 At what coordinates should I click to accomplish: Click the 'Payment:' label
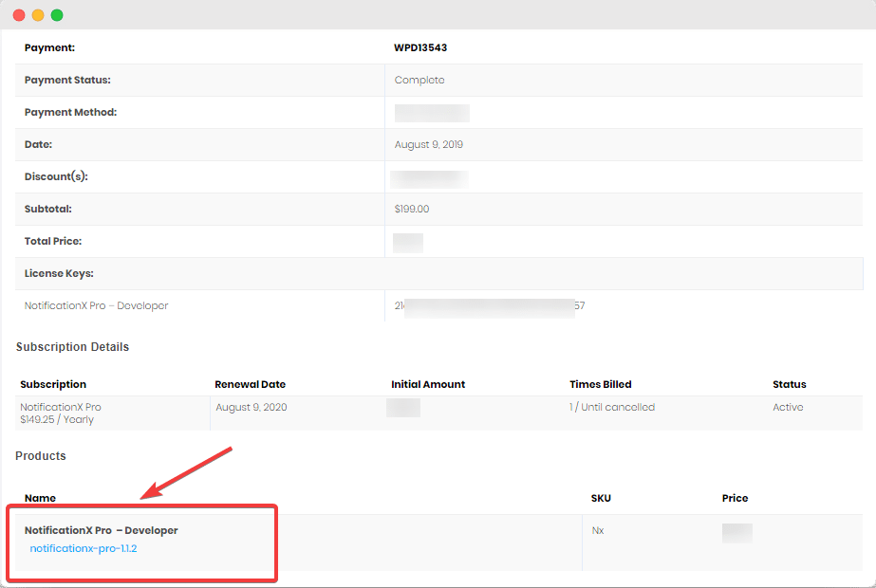point(49,48)
